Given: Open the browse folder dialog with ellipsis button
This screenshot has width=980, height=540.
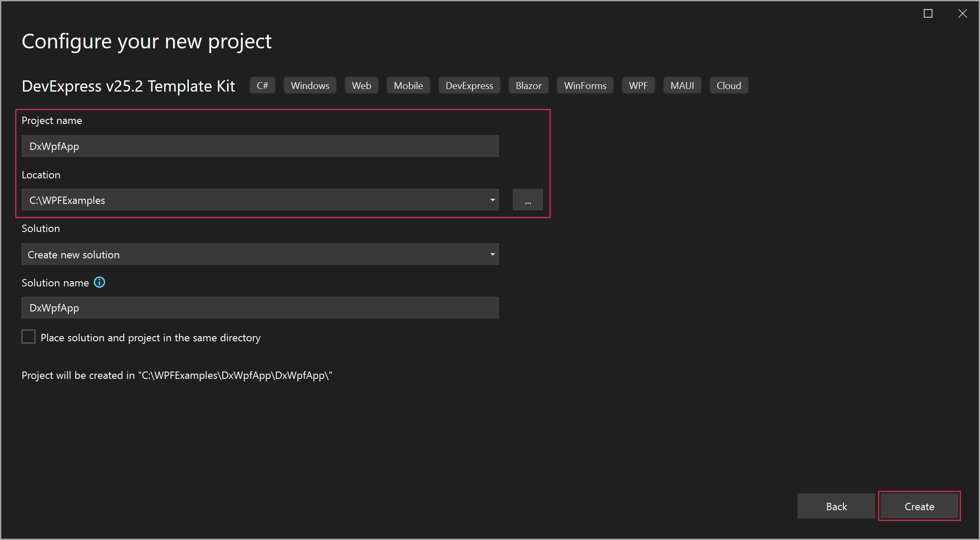Looking at the screenshot, I should [527, 200].
